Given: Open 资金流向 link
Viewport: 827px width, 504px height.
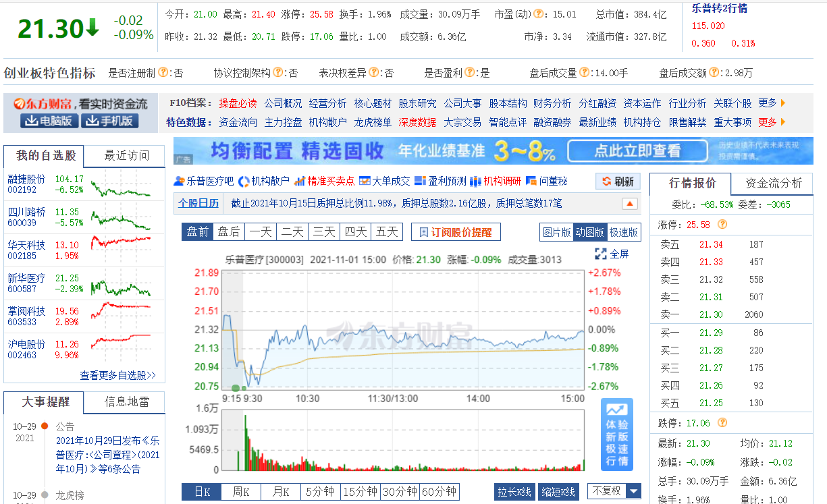Looking at the screenshot, I should [238, 122].
